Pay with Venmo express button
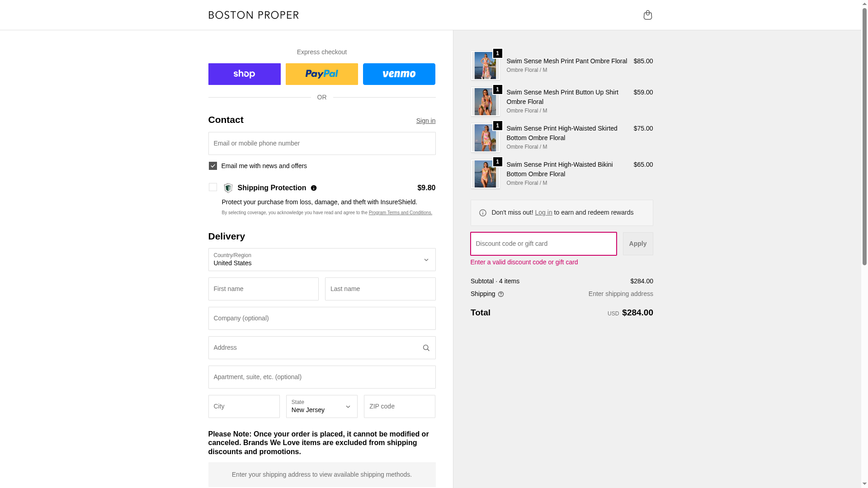868x488 pixels. 399,74
